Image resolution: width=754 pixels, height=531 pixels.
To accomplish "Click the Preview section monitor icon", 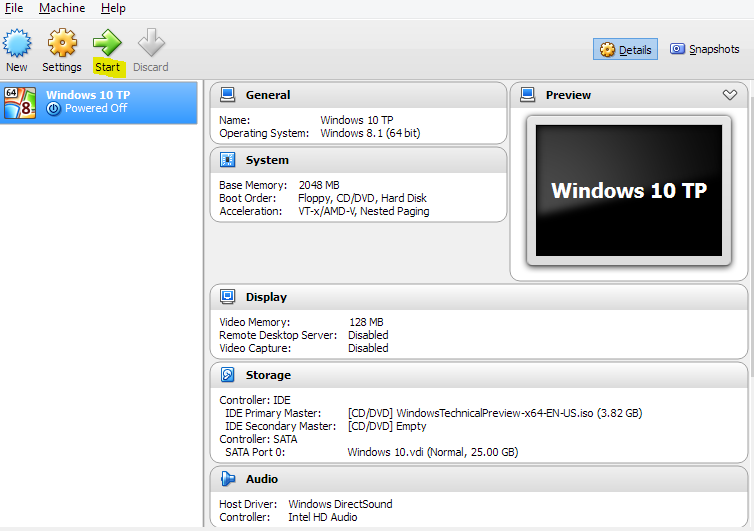I will tap(528, 95).
